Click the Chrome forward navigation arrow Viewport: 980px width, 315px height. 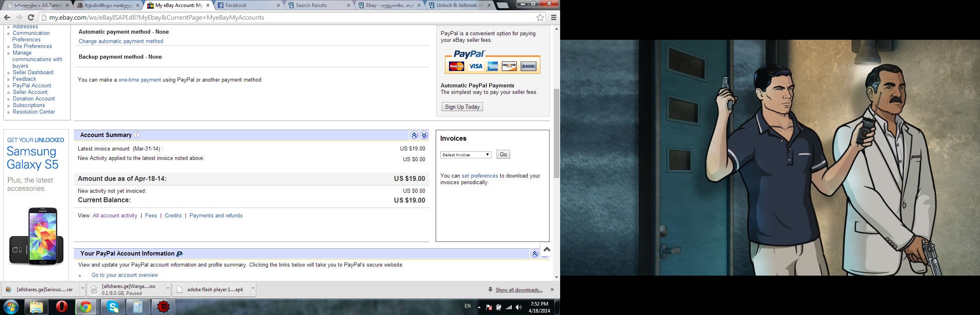click(x=19, y=17)
